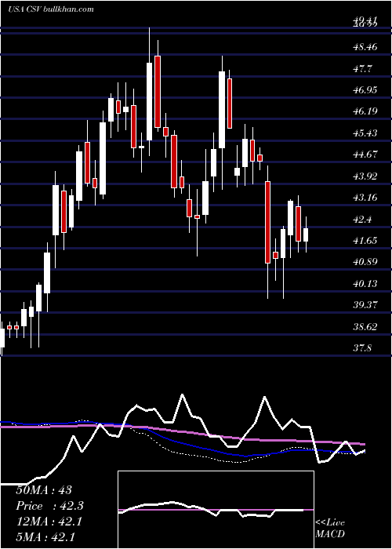Click the 37.8 price axis label
Screen dimensions: 392x549
click(364, 348)
